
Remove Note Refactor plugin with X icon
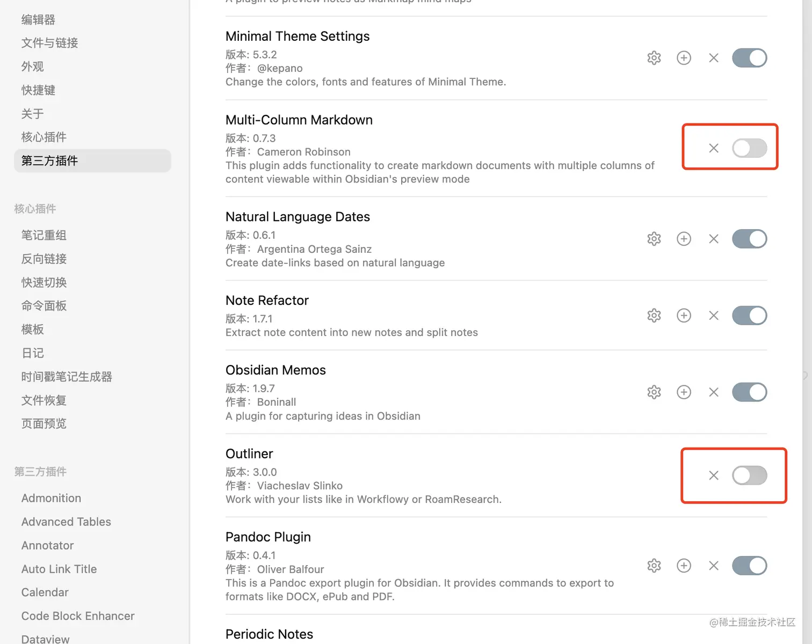click(714, 316)
